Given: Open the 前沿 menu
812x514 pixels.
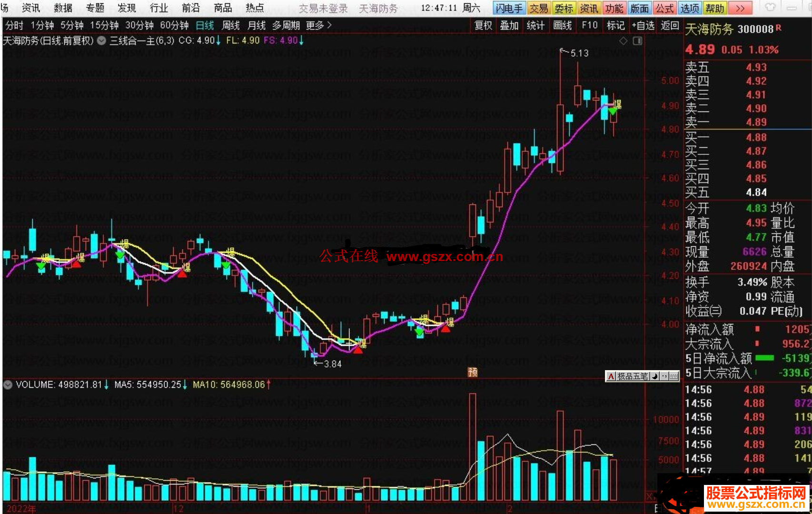Looking at the screenshot, I should tap(191, 8).
